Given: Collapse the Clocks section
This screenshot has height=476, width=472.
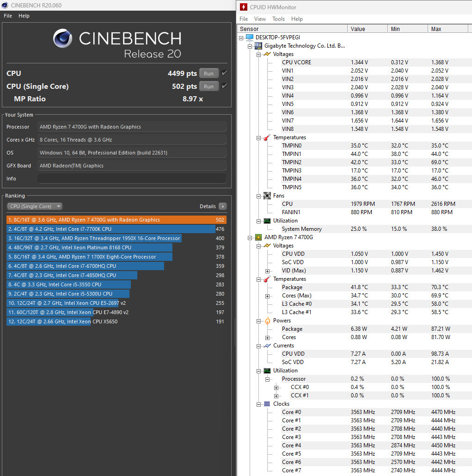Looking at the screenshot, I should [x=259, y=404].
